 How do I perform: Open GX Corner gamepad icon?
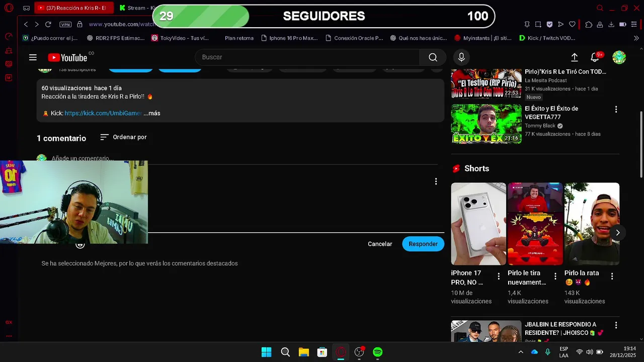click(x=27, y=8)
